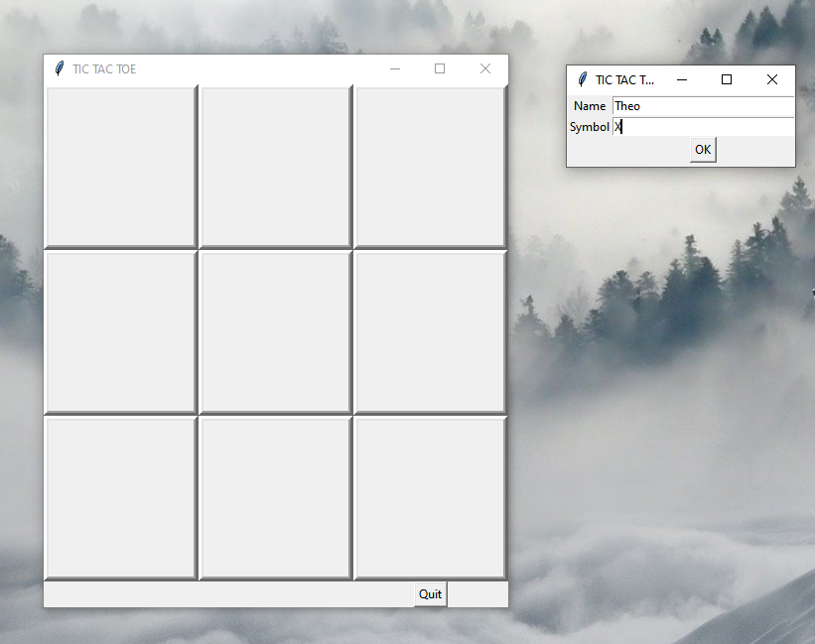
Task: Click the top-right board cell
Action: pyautogui.click(x=430, y=167)
